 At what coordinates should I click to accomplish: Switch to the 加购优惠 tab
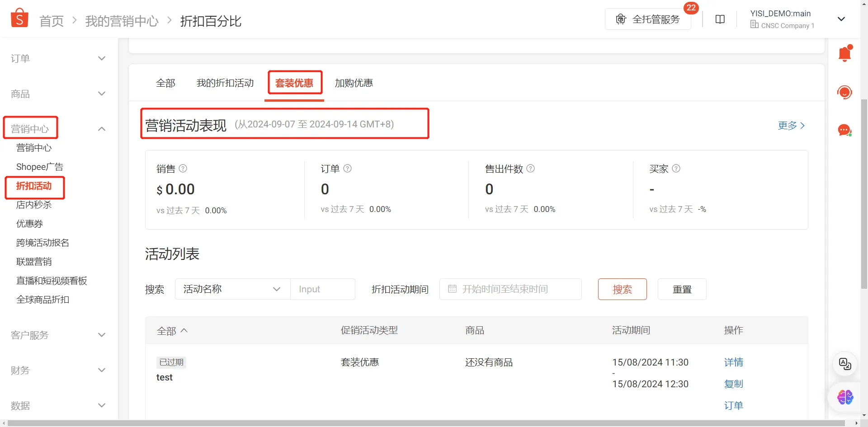[x=354, y=83]
